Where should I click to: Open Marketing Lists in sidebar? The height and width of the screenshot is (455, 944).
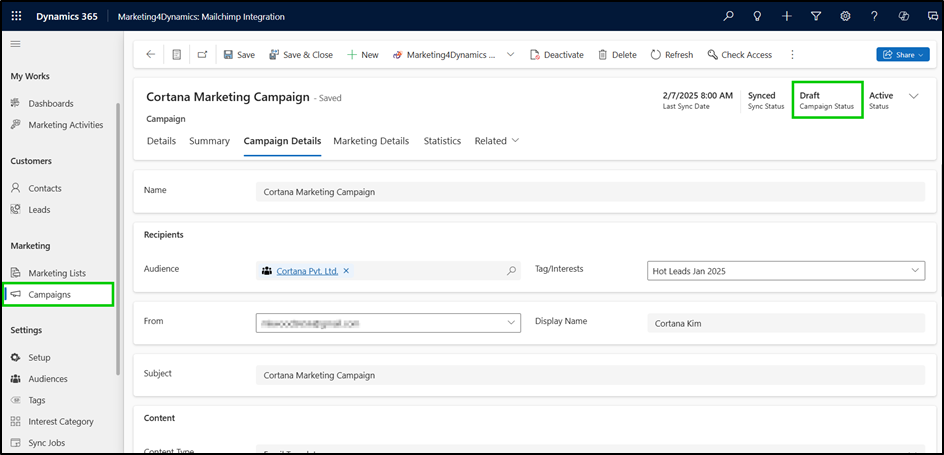click(59, 273)
